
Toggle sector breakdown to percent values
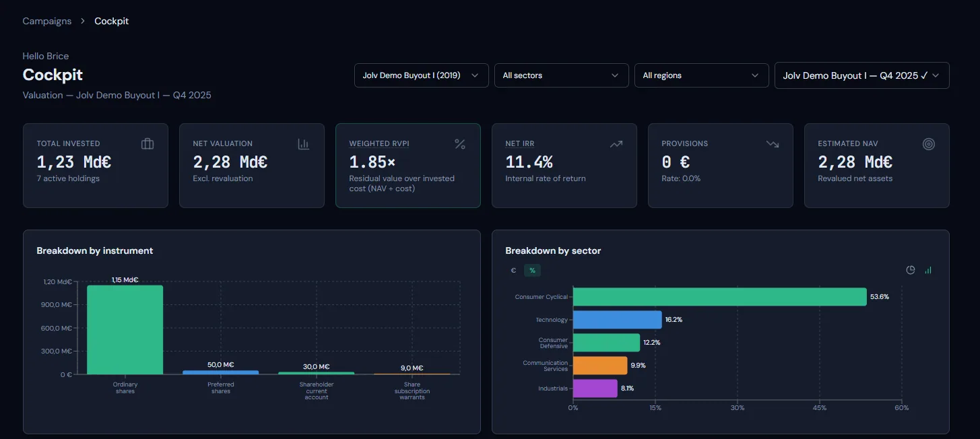click(532, 270)
